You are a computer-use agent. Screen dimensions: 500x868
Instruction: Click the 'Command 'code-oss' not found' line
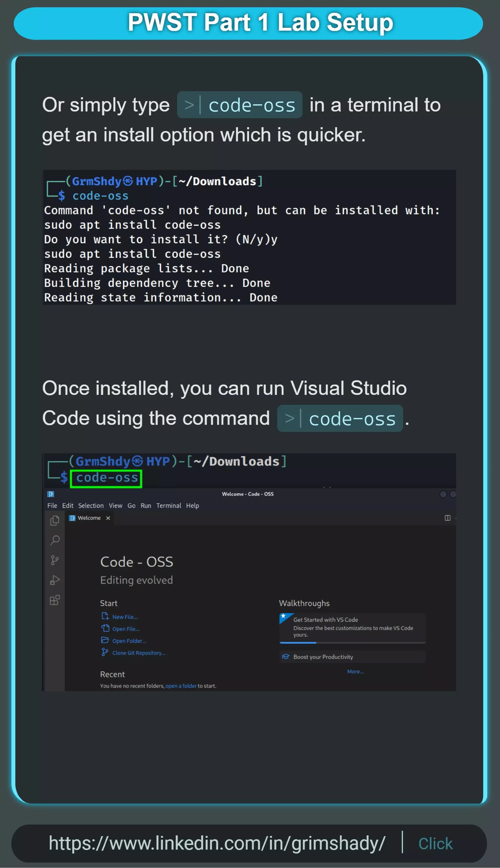pyautogui.click(x=242, y=210)
